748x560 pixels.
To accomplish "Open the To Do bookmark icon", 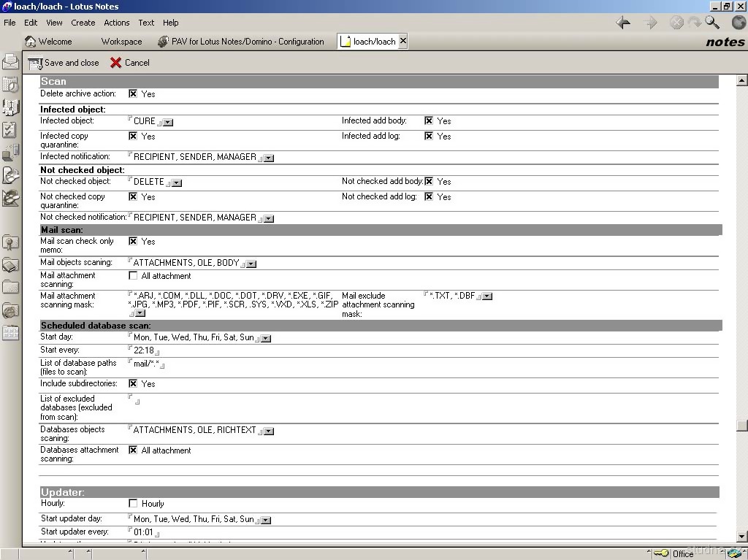I will pos(10,130).
